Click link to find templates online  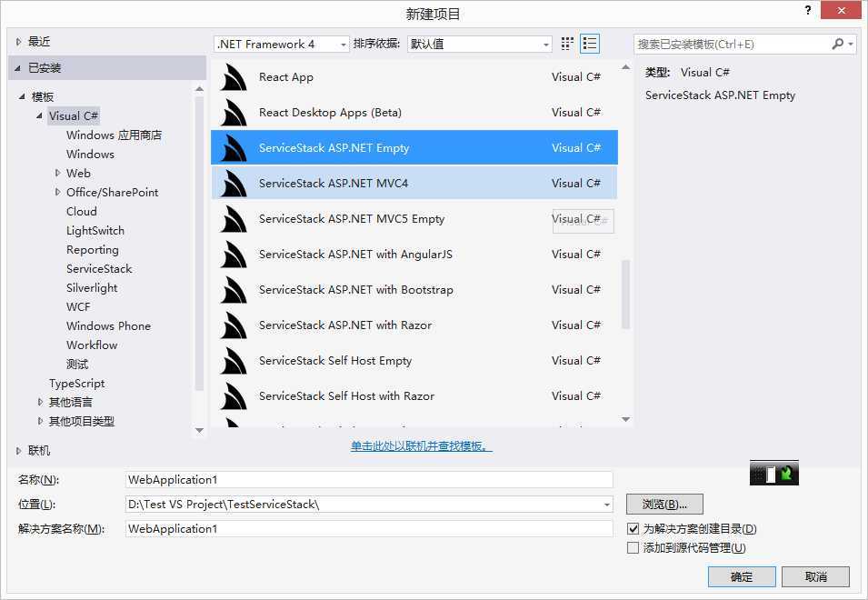point(421,446)
